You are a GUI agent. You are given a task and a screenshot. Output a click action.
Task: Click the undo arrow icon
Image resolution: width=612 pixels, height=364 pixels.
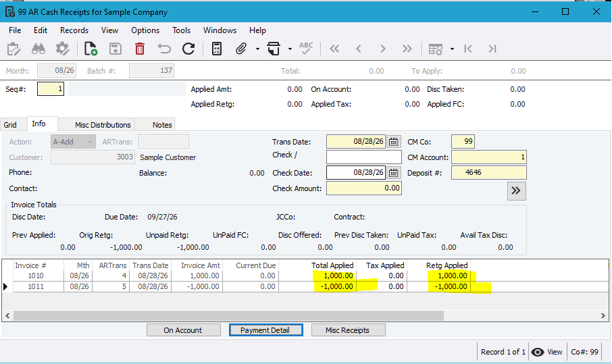click(x=164, y=49)
